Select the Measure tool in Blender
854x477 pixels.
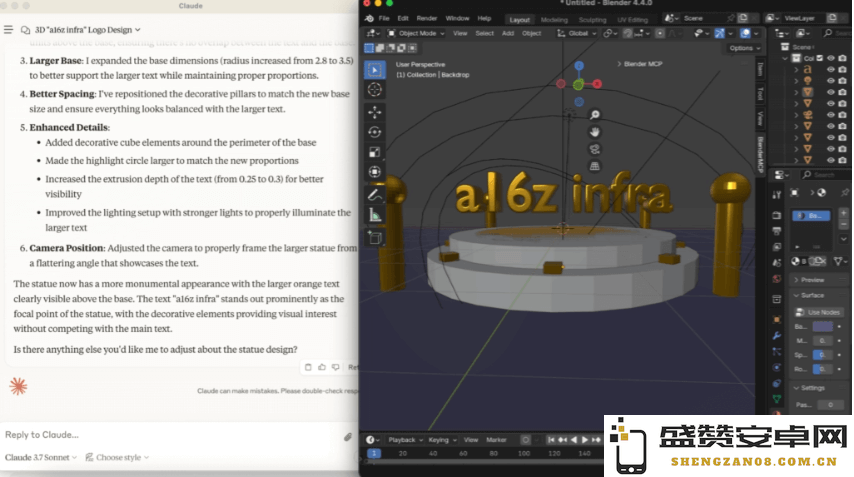pos(375,215)
